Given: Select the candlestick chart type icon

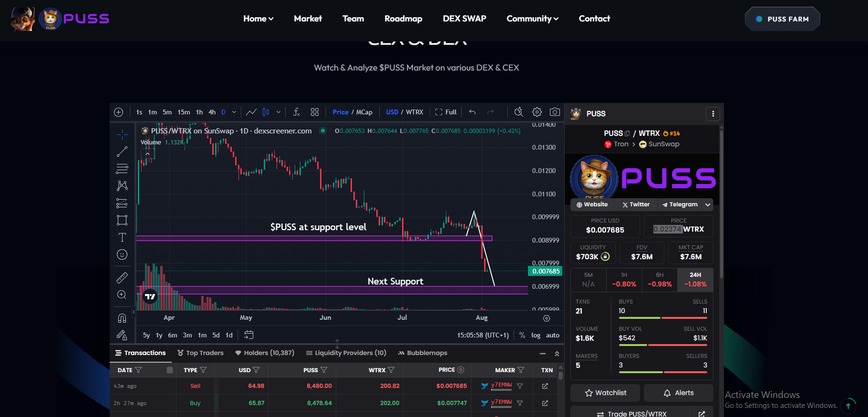Looking at the screenshot, I should pos(266,112).
